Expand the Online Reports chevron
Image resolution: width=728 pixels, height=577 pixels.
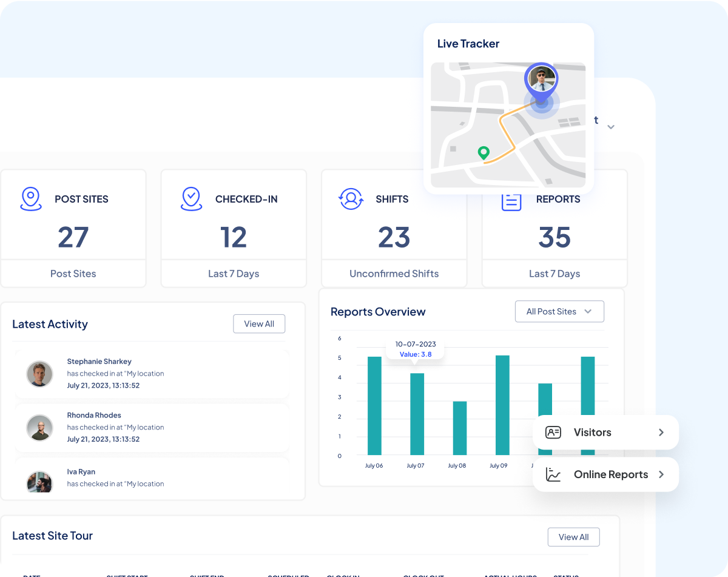(x=661, y=474)
